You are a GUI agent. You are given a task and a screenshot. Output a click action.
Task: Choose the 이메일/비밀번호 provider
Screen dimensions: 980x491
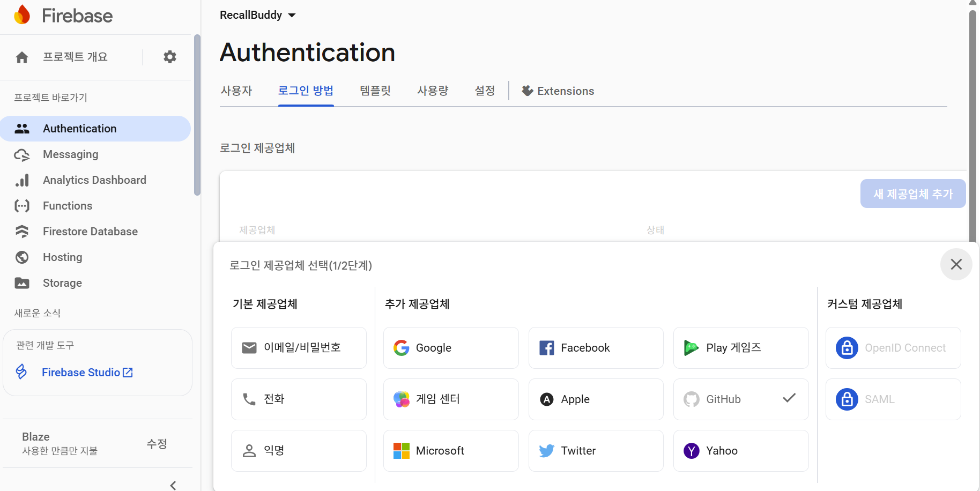(299, 348)
